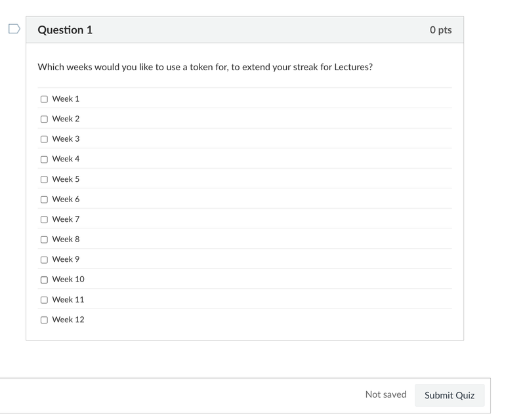Viewport: 525px width, 420px height.
Task: Select Week 9 for token use
Action: pos(44,260)
